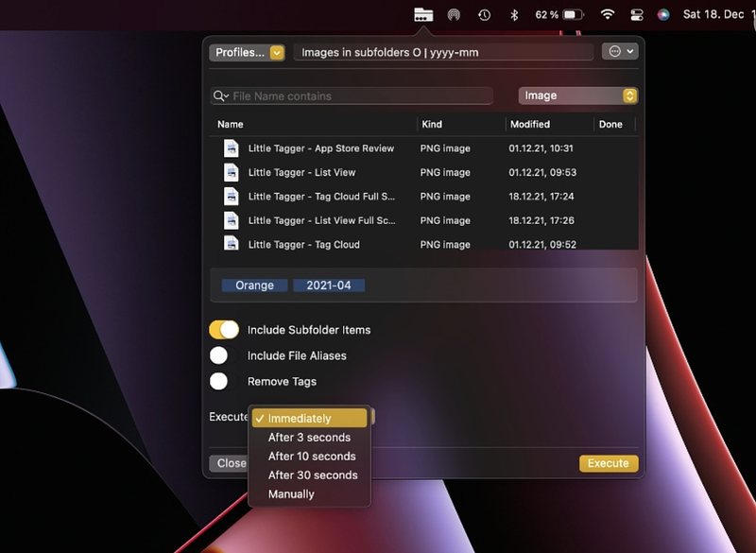Click the Bluetooth status icon
Screen dimensions: 756x553
[514, 15]
